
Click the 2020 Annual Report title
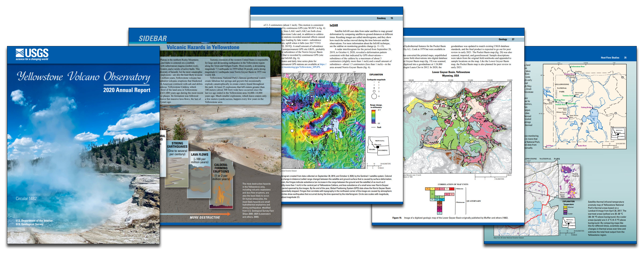pos(127,90)
